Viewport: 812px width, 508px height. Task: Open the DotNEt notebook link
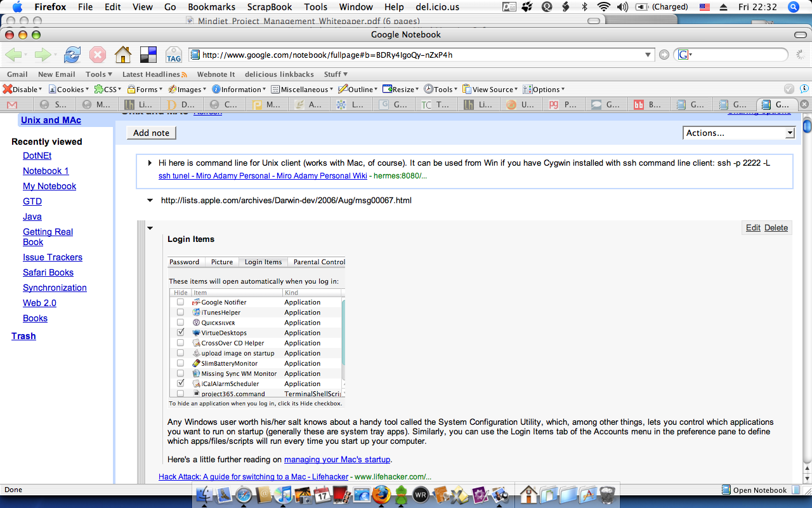coord(37,156)
